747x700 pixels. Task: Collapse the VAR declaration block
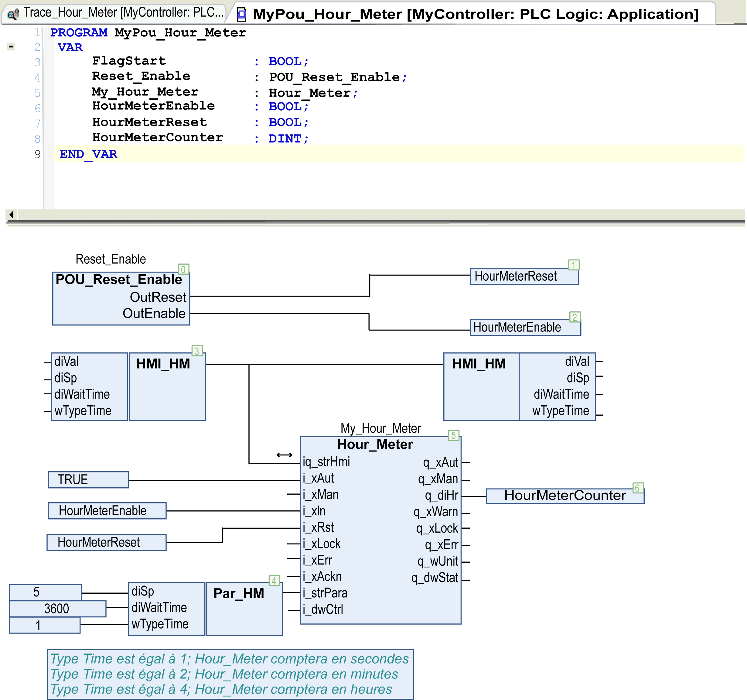pyautogui.click(x=11, y=46)
